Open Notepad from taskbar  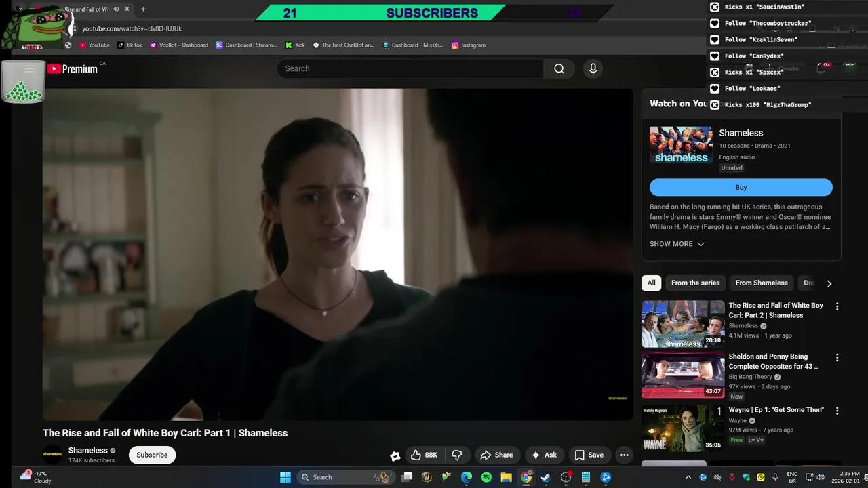pyautogui.click(x=586, y=477)
